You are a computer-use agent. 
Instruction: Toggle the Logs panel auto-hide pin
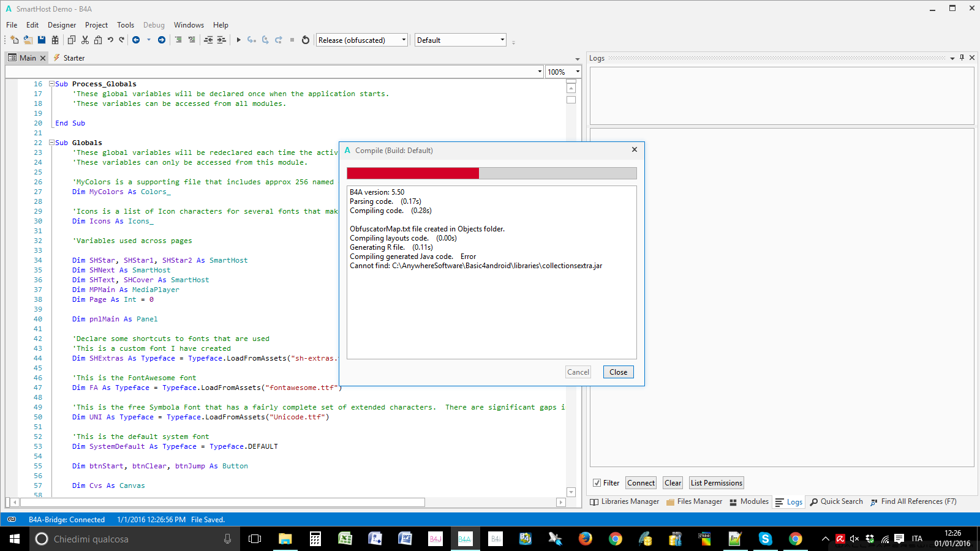pyautogui.click(x=962, y=58)
